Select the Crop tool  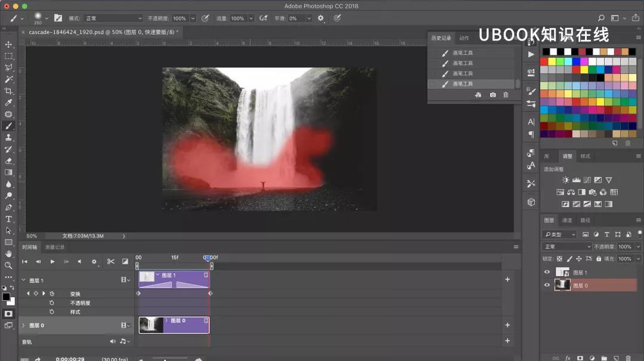8,91
